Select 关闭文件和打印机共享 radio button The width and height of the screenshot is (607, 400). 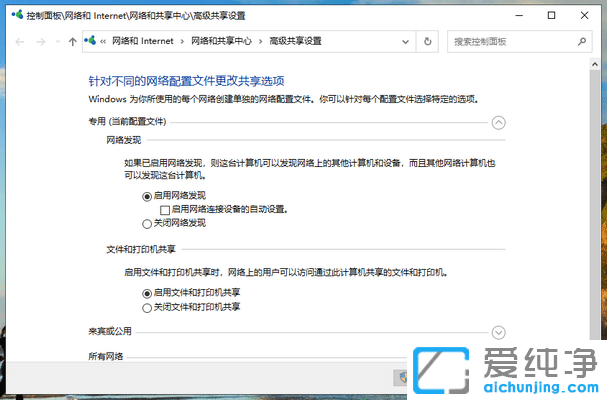tap(147, 307)
